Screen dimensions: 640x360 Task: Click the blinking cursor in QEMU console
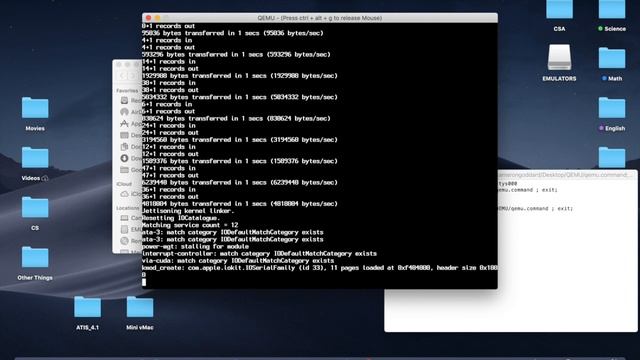click(x=144, y=282)
